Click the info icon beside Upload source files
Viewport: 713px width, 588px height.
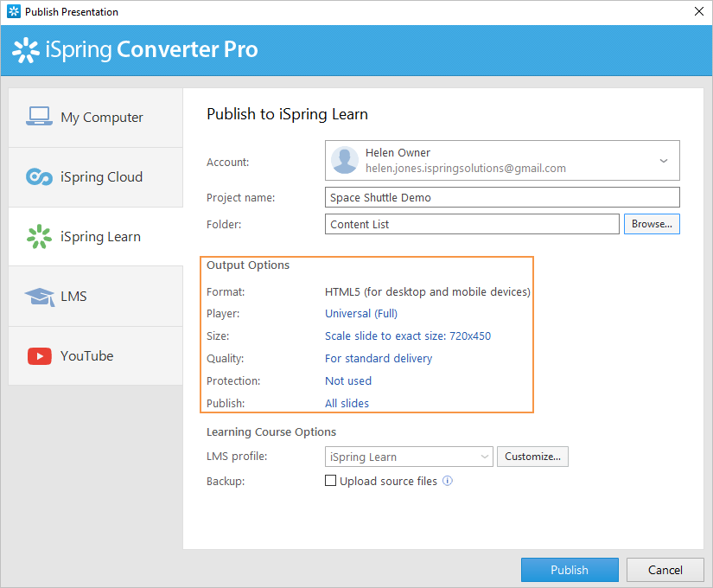448,482
